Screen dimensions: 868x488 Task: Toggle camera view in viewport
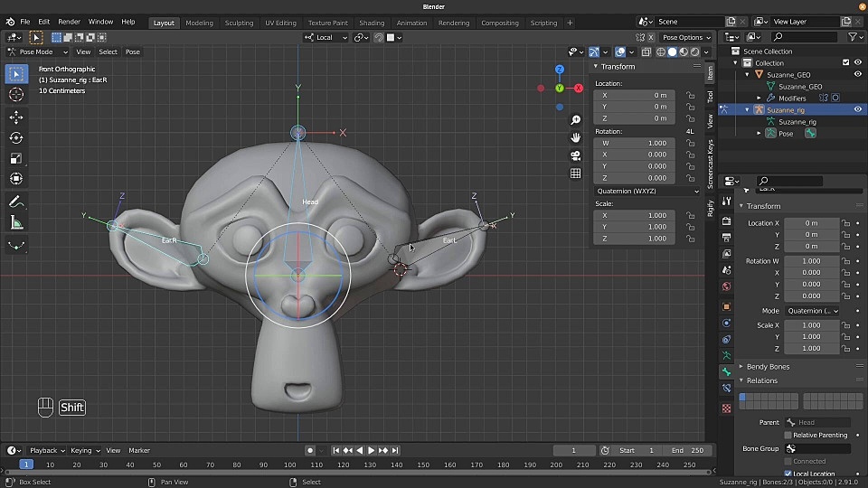tap(575, 155)
